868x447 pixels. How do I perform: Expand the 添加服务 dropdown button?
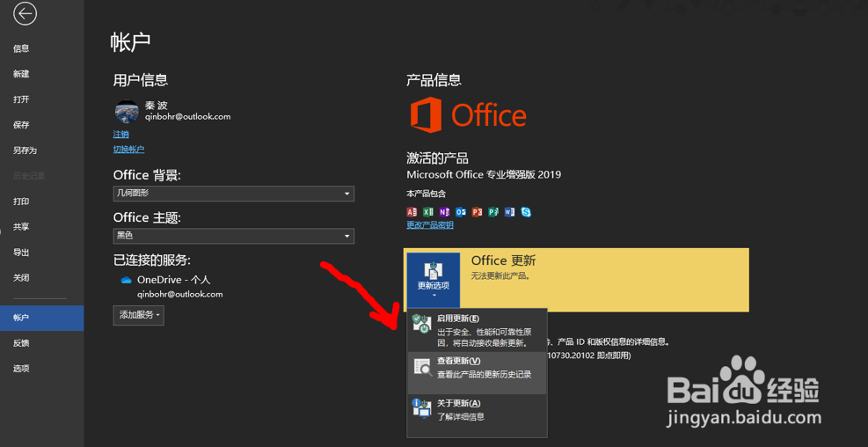tap(138, 315)
